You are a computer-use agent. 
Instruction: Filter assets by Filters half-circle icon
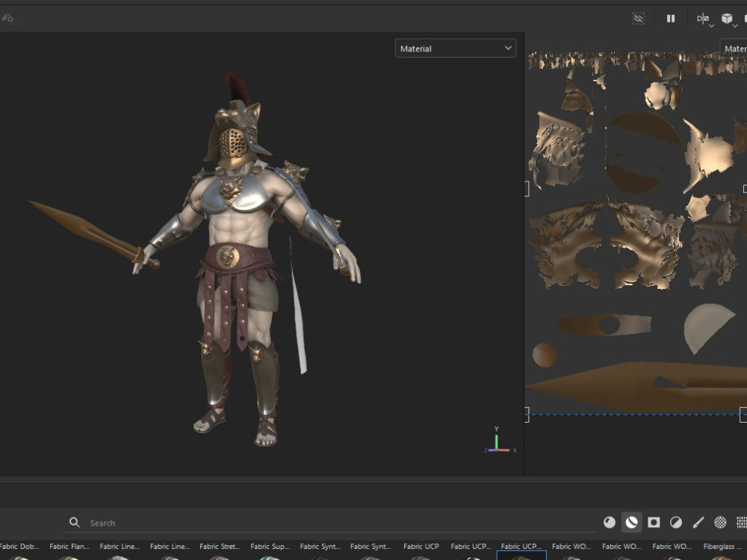pyautogui.click(x=675, y=523)
